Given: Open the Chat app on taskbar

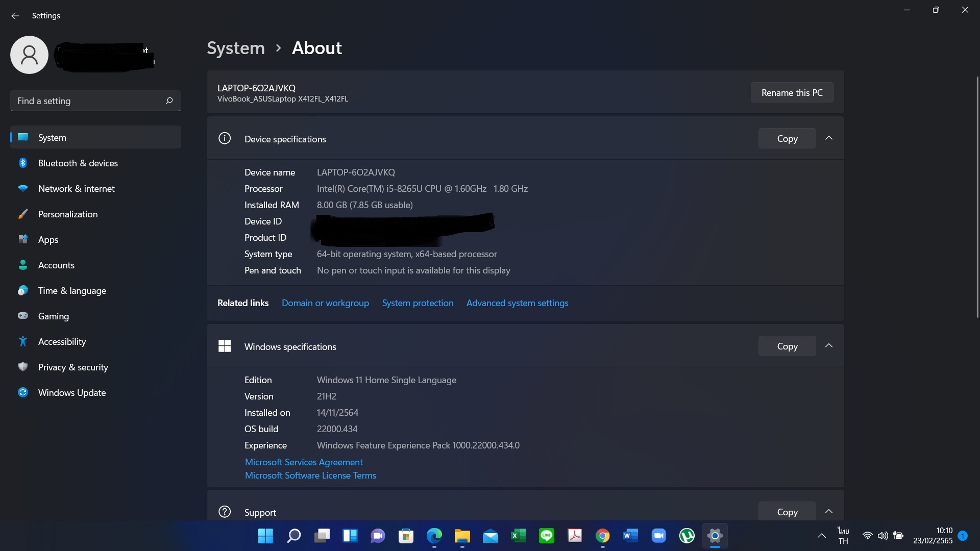Looking at the screenshot, I should 378,536.
